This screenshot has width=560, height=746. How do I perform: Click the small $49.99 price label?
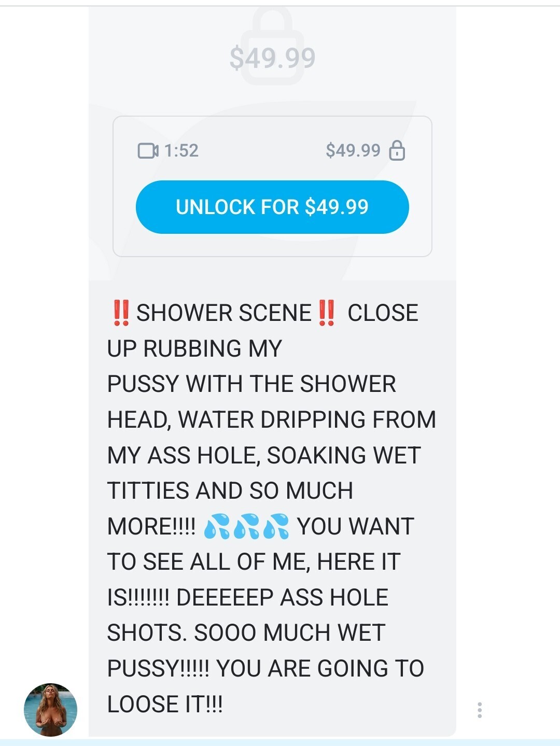coord(353,150)
